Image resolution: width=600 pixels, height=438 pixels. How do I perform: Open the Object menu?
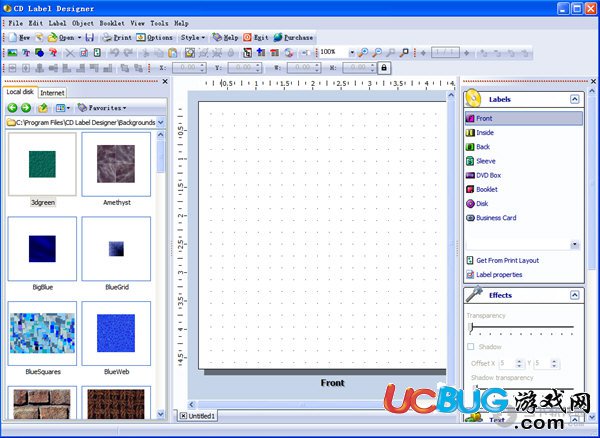click(x=83, y=23)
